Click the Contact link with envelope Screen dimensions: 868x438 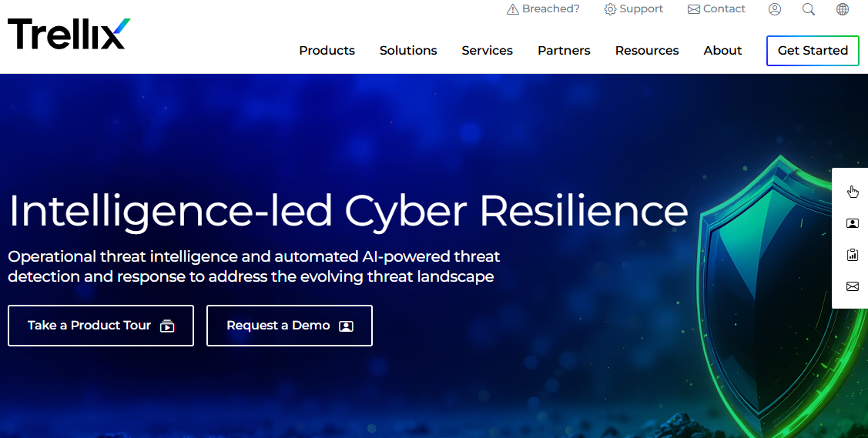(716, 8)
